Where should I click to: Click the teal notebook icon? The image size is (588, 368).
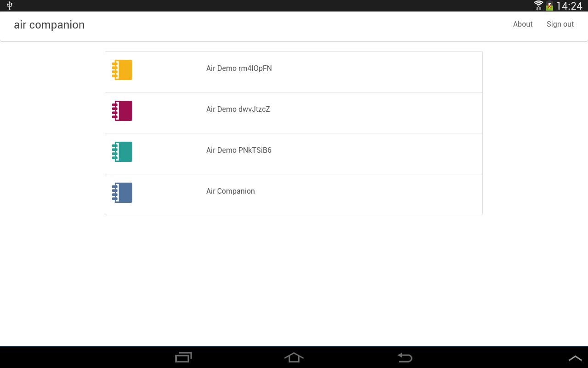pos(122,152)
